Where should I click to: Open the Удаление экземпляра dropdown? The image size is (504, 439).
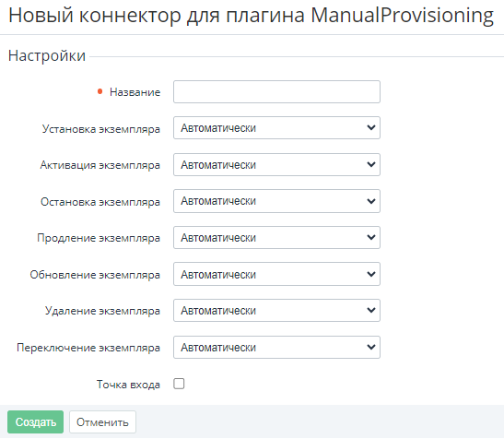coord(276,311)
